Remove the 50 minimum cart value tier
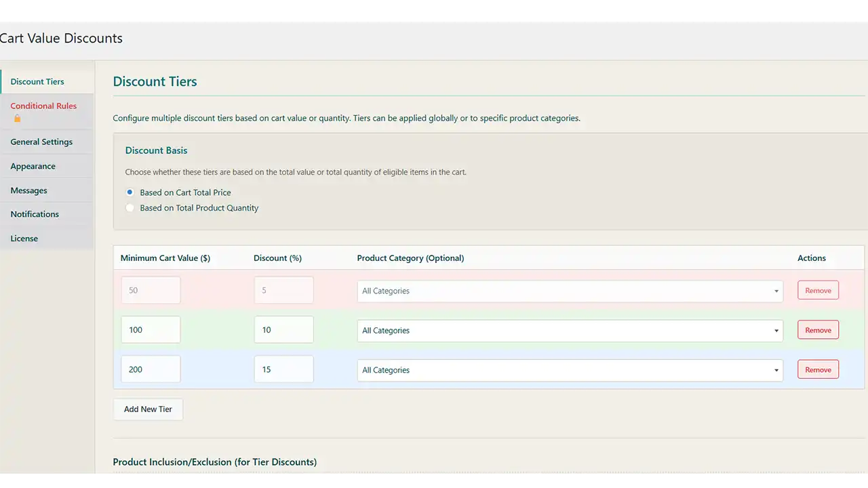 [x=818, y=291]
